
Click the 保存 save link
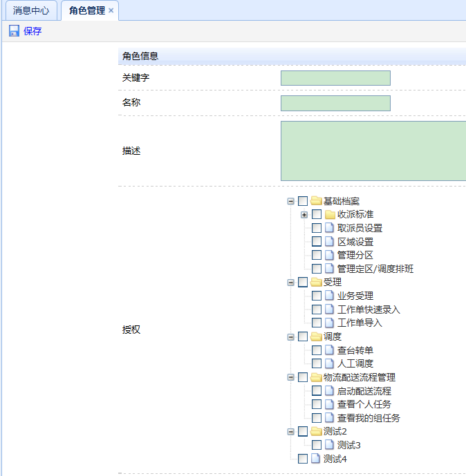coord(32,31)
